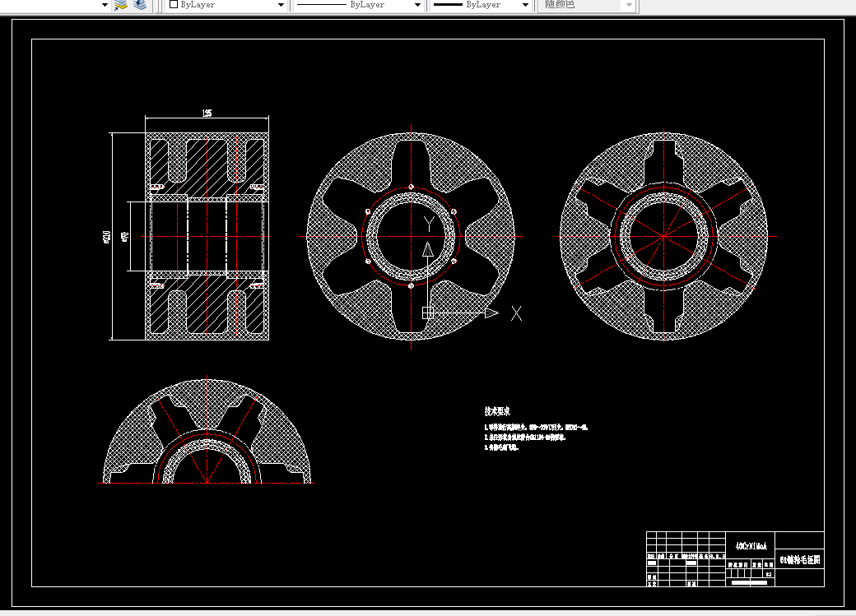The width and height of the screenshot is (856, 616).
Task: Click the UCS origin square marker
Action: [x=427, y=313]
